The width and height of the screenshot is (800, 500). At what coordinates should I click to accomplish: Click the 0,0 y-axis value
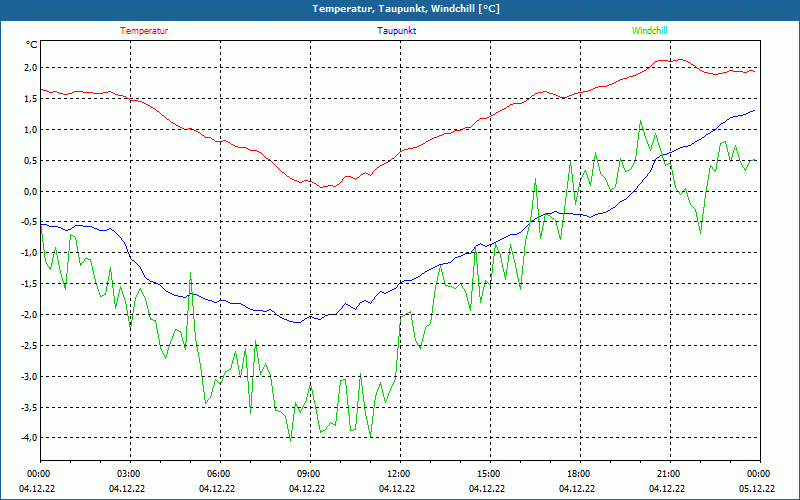tap(31, 191)
